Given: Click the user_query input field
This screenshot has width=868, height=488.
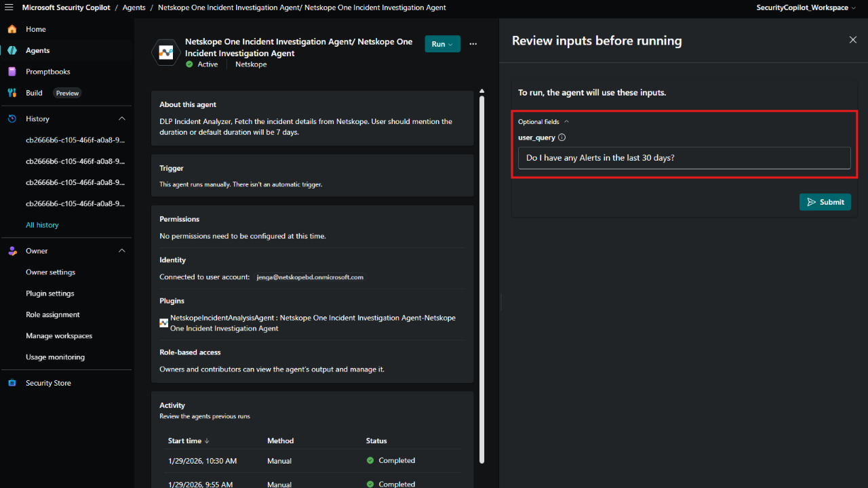Looking at the screenshot, I should point(684,158).
